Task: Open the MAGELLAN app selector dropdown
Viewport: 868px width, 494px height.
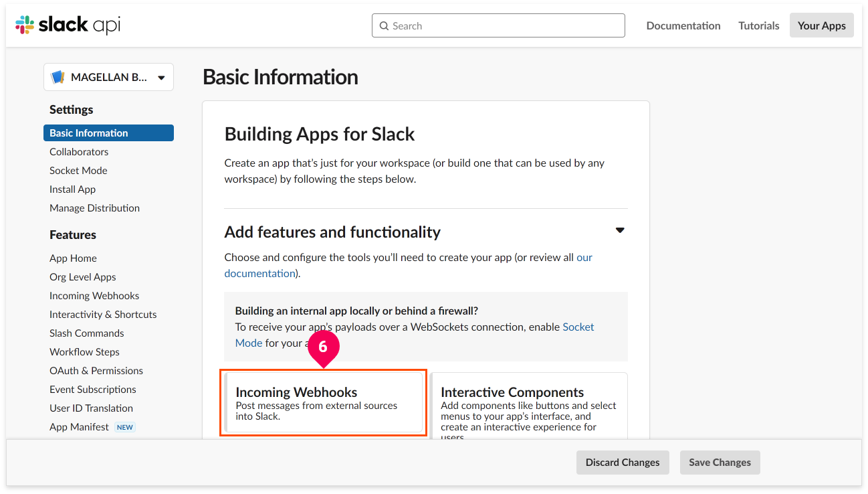Action: pyautogui.click(x=108, y=77)
